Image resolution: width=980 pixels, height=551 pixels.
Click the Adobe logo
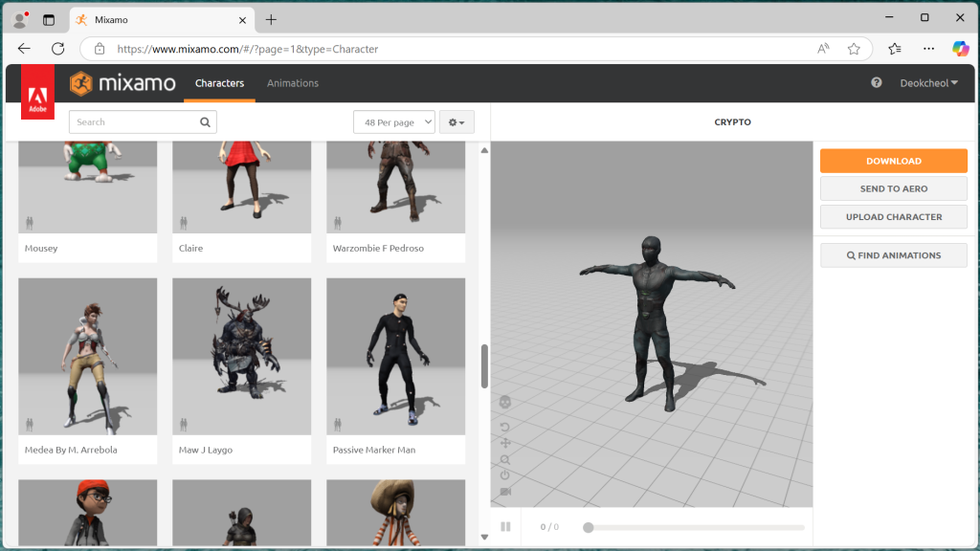coord(37,92)
